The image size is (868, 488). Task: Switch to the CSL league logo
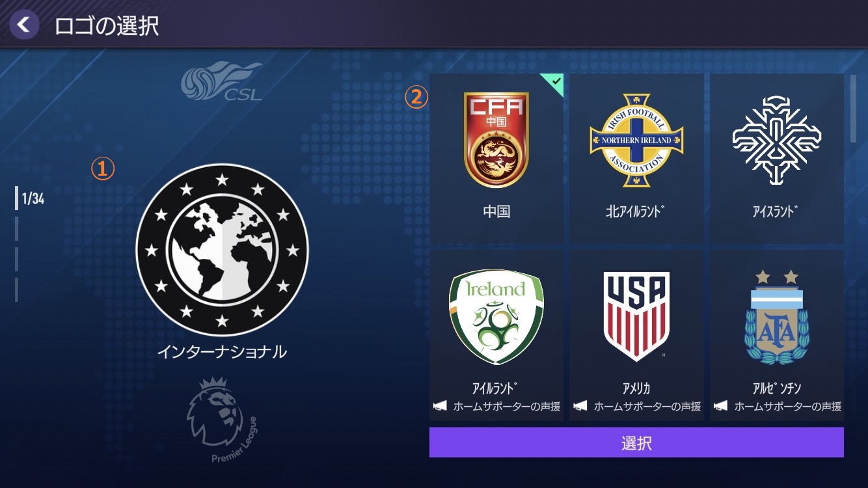tap(222, 81)
